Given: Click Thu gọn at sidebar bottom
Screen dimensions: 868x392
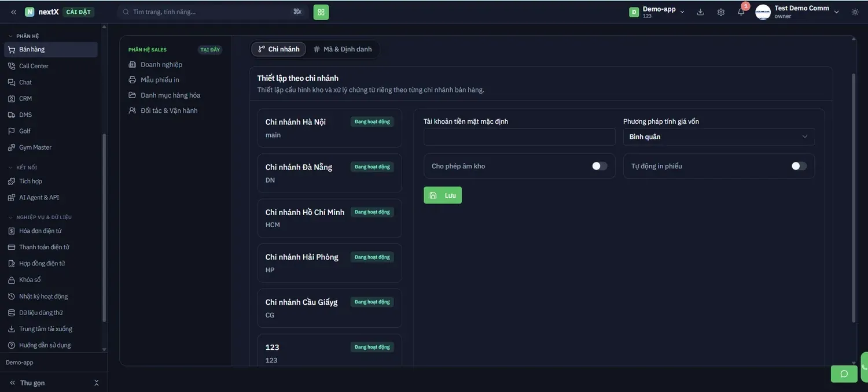Looking at the screenshot, I should click(32, 383).
